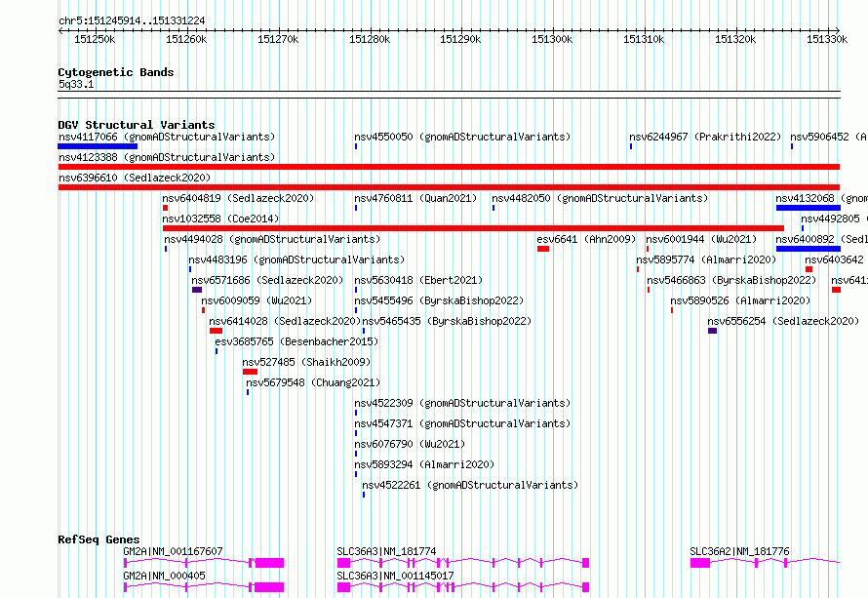This screenshot has height=598, width=868.
Task: Click the nsv4760811 (Quan2021) label
Action: (415, 198)
